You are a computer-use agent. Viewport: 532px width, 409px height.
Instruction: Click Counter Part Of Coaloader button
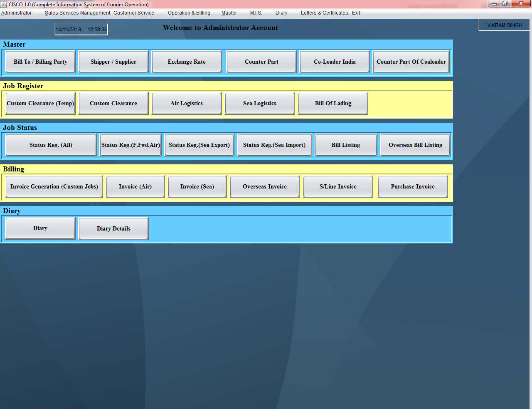pos(411,62)
